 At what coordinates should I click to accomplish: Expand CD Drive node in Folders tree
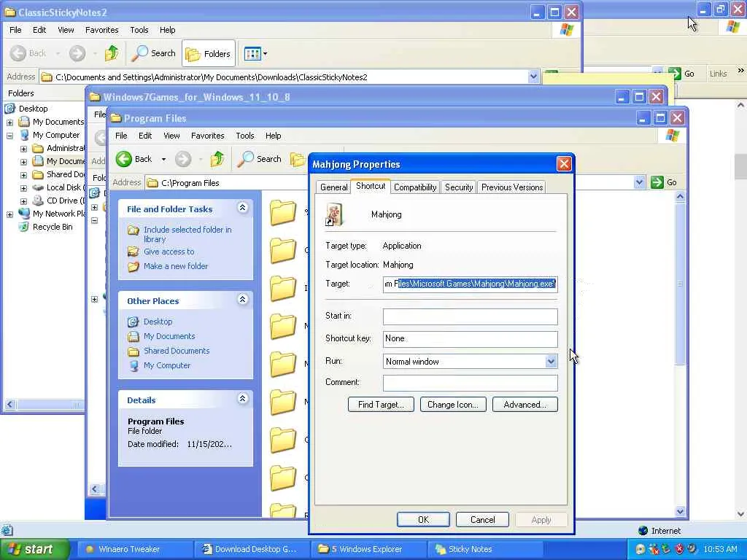point(23,201)
